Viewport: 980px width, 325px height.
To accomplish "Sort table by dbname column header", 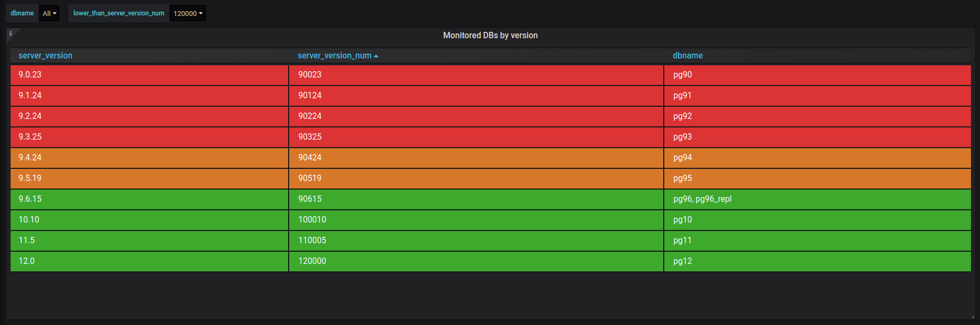I will [x=688, y=56].
